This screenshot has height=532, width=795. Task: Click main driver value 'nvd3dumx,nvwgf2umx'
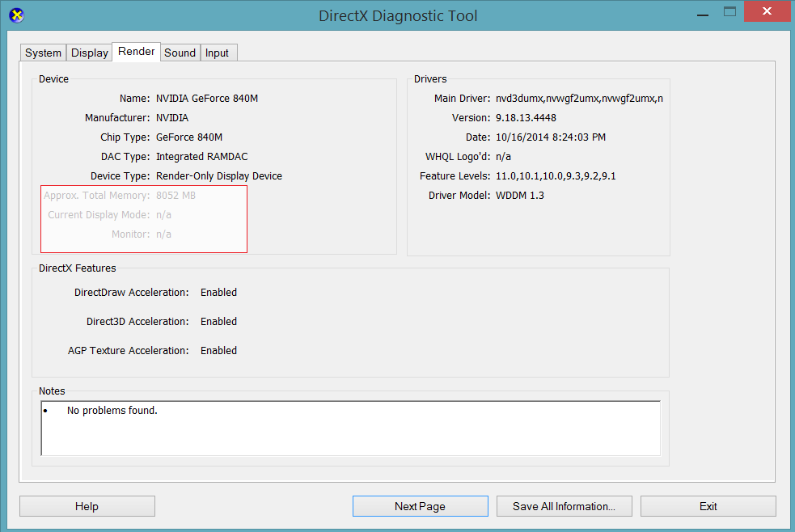(x=579, y=99)
